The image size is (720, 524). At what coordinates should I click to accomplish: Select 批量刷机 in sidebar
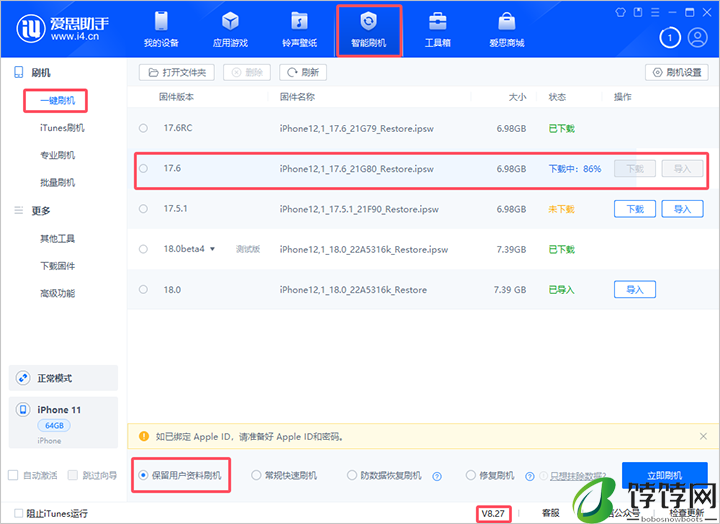pos(57,183)
